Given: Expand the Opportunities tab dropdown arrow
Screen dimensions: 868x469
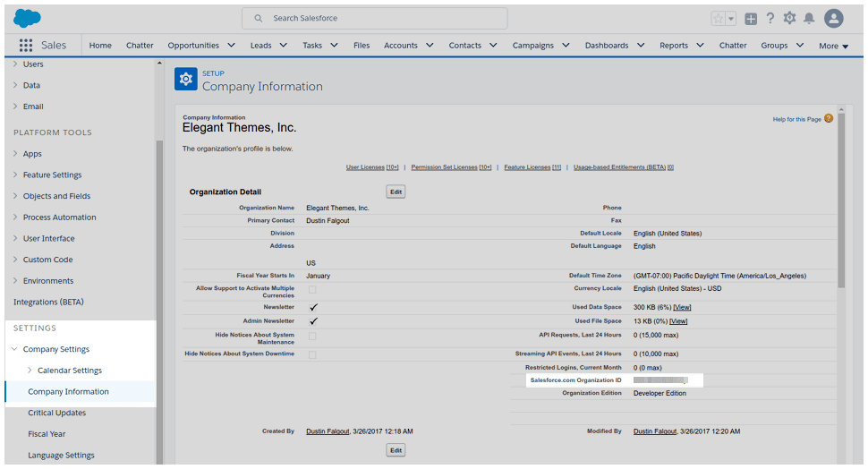Looking at the screenshot, I should coord(231,46).
